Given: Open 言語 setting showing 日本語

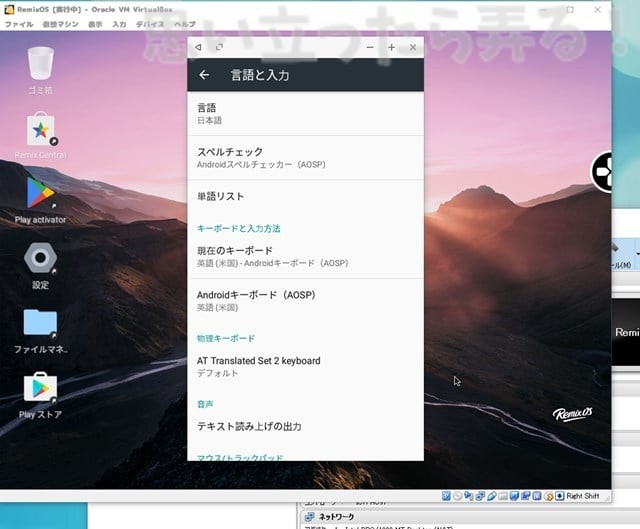Looking at the screenshot, I should pyautogui.click(x=305, y=113).
